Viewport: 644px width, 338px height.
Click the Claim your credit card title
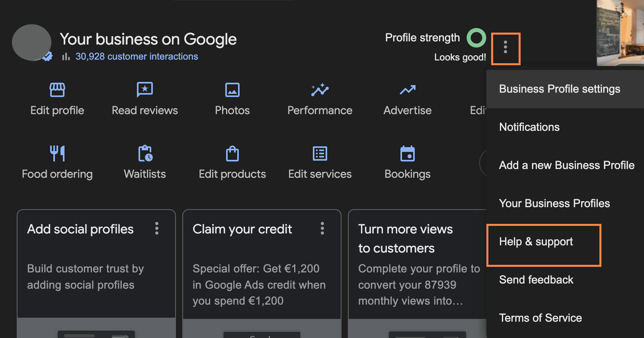[x=242, y=229]
